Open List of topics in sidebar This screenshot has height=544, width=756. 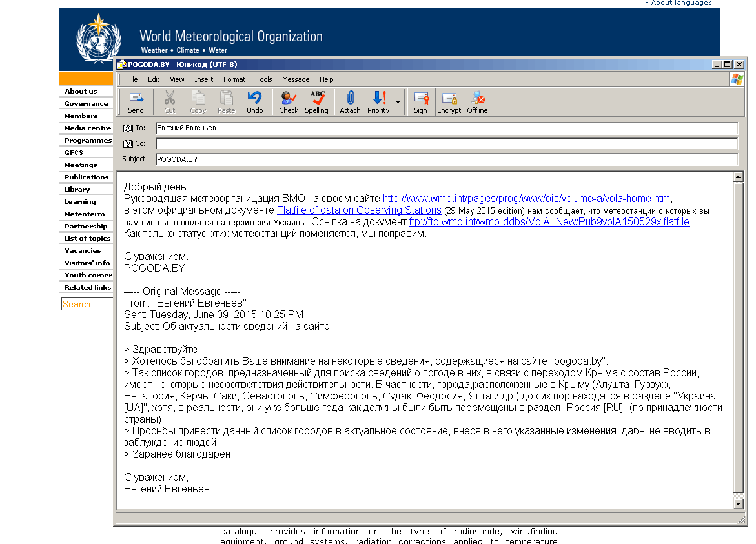click(87, 239)
